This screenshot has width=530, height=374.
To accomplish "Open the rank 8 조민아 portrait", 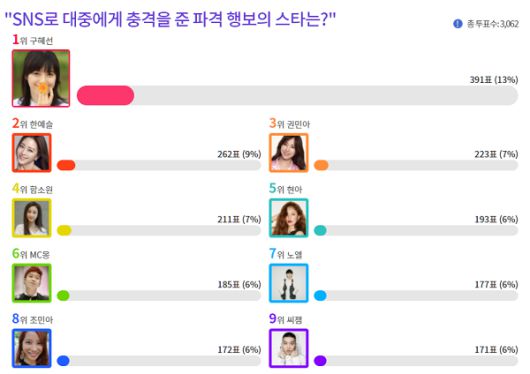I will pyautogui.click(x=32, y=348).
